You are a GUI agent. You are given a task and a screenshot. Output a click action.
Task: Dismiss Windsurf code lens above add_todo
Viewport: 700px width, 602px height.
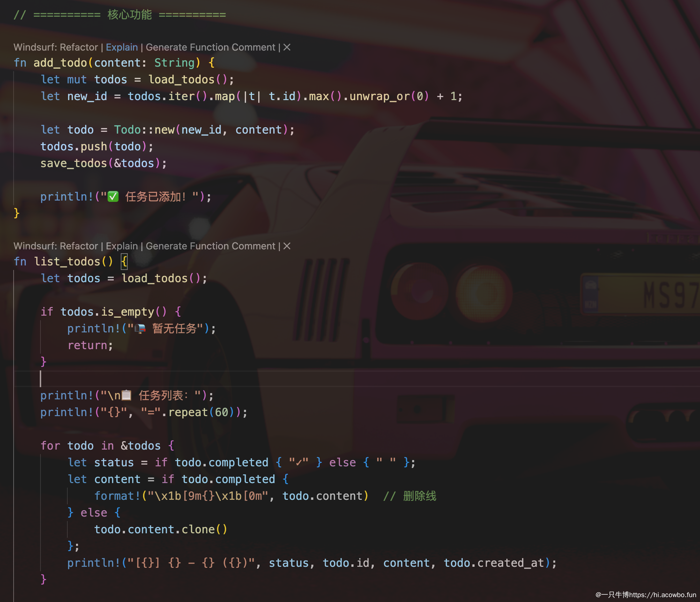[x=287, y=47]
